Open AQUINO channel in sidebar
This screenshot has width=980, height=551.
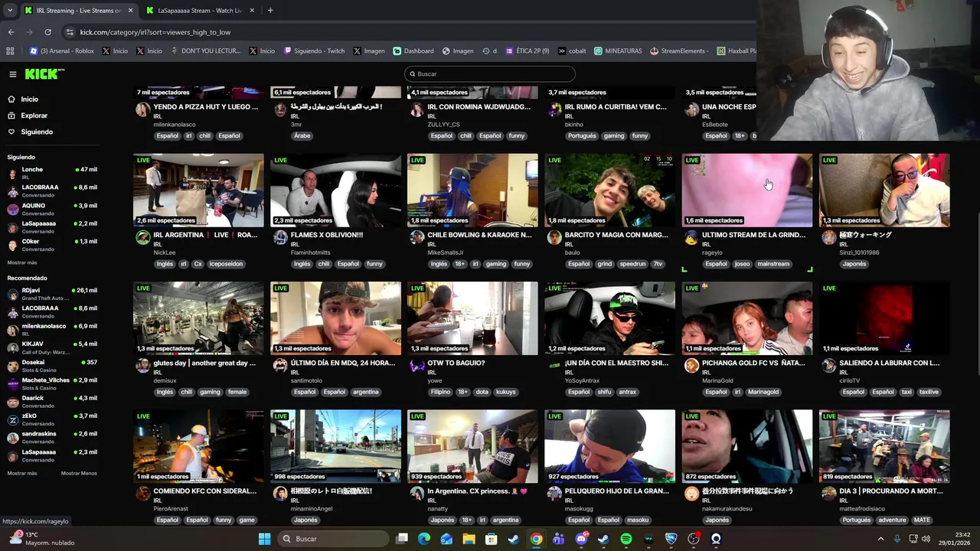(x=52, y=209)
